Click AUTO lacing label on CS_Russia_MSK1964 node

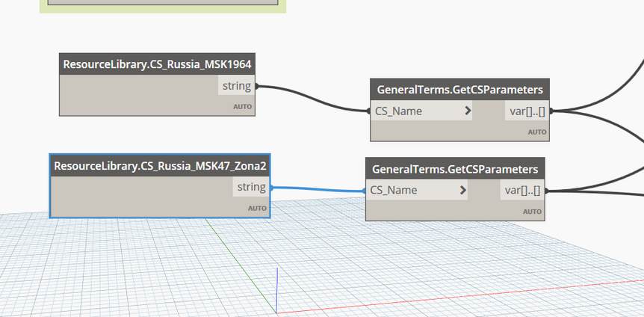[x=243, y=107]
